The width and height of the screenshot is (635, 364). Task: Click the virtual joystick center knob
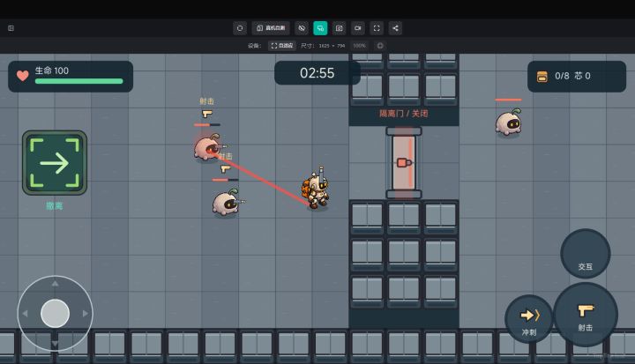pos(55,314)
